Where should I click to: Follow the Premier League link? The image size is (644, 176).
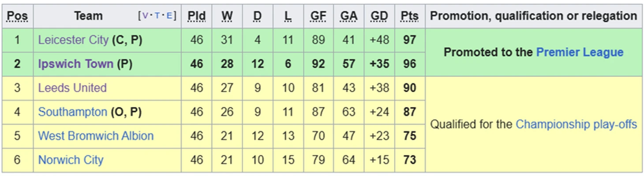pos(580,52)
